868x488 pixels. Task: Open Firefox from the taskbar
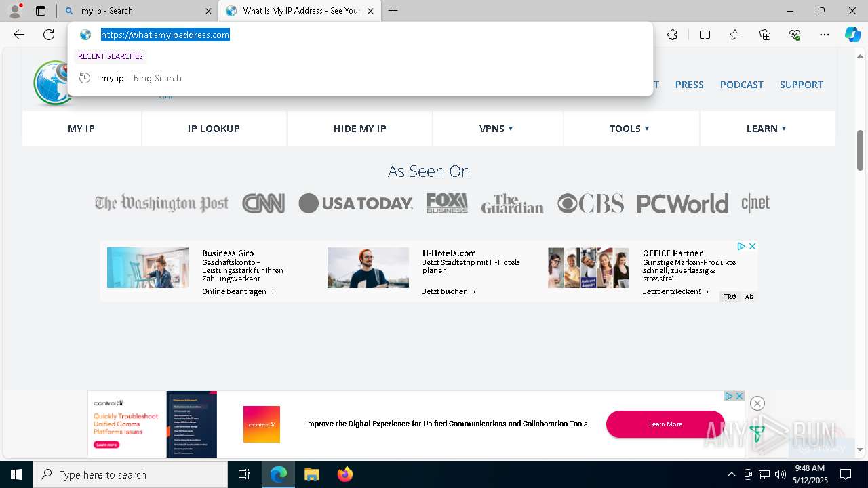point(344,474)
